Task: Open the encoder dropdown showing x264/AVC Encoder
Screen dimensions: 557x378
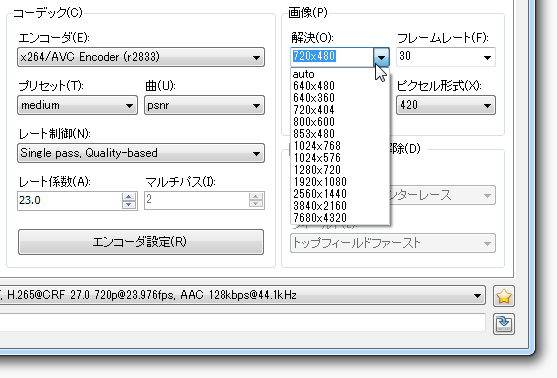Action: [141, 57]
